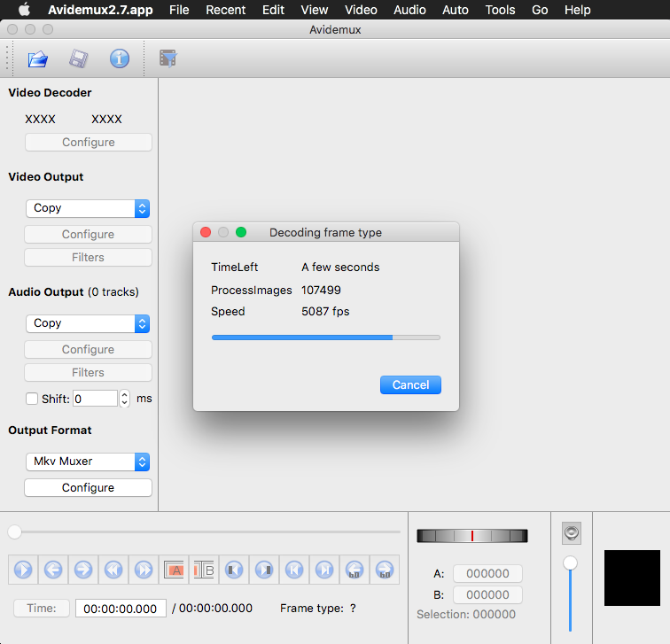Click the Selection: 000000 text

click(x=466, y=615)
